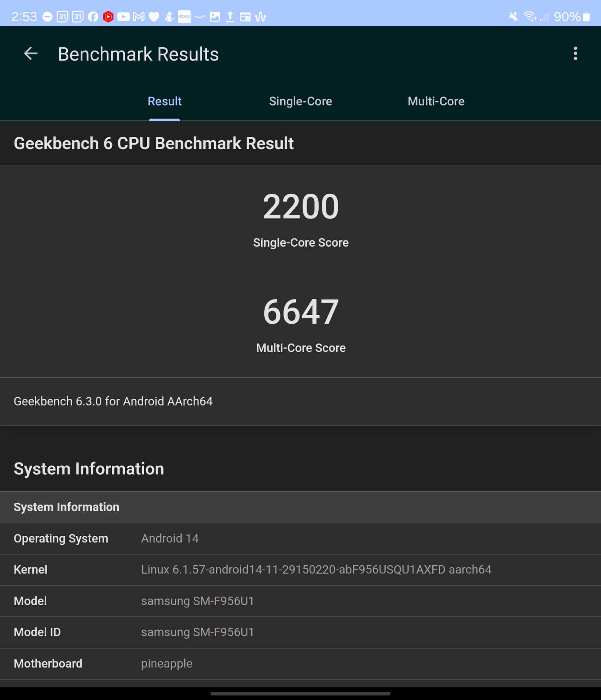Tap the Multi-Core Score label
The width and height of the screenshot is (601, 700).
300,348
